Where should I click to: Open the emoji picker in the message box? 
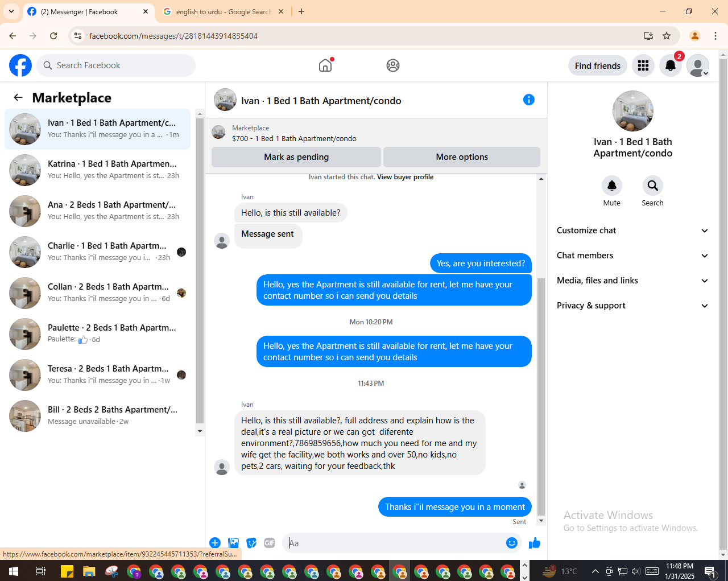pos(512,543)
